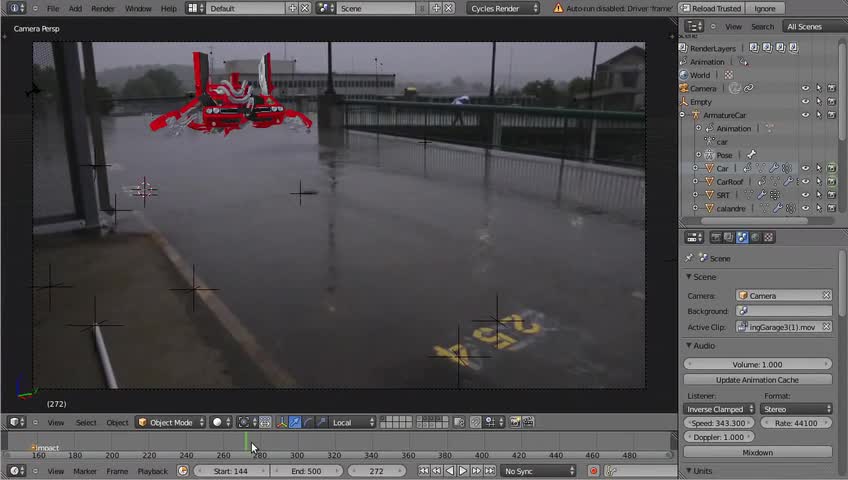Viewport: 848px width, 480px height.
Task: Open the Inverse Clamped listener dropdown
Action: click(719, 409)
